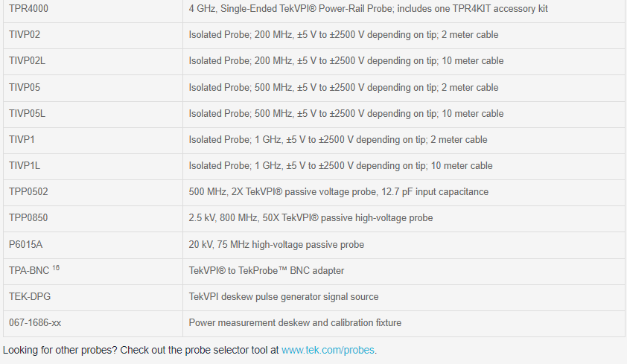Select the TPP0502 model name
Image resolution: width=627 pixels, height=364 pixels.
click(x=28, y=192)
